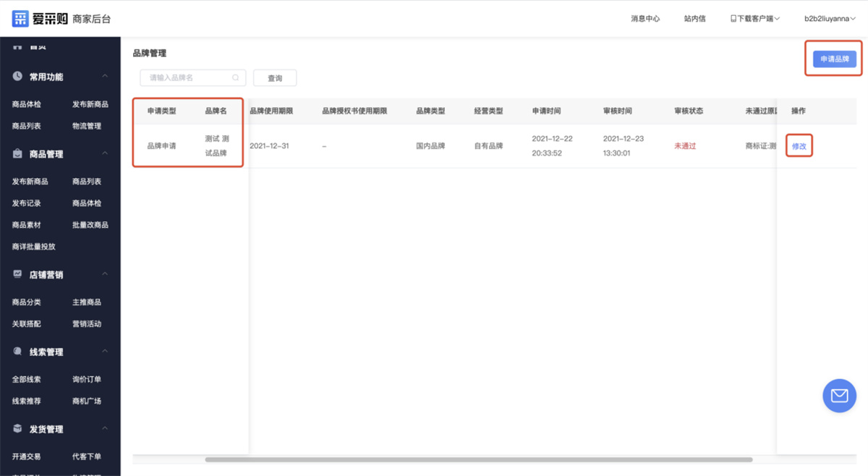The width and height of the screenshot is (868, 476).
Task: Open 发布新商品 under 商品管理
Action: click(30, 182)
